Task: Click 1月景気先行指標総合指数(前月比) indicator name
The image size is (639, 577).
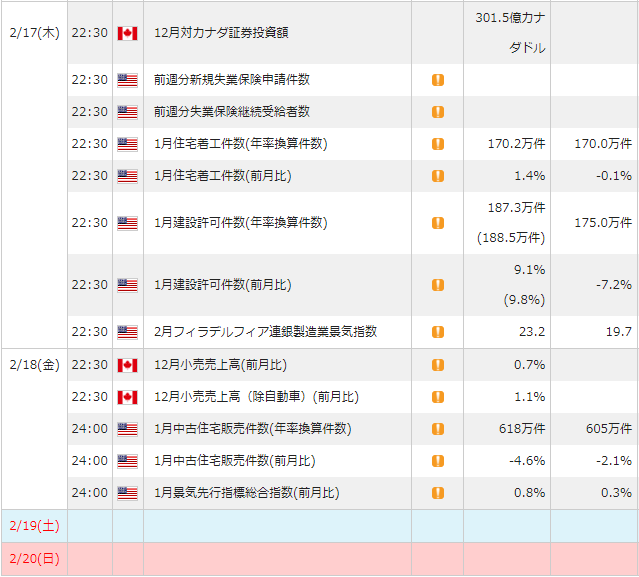Action: point(247,493)
